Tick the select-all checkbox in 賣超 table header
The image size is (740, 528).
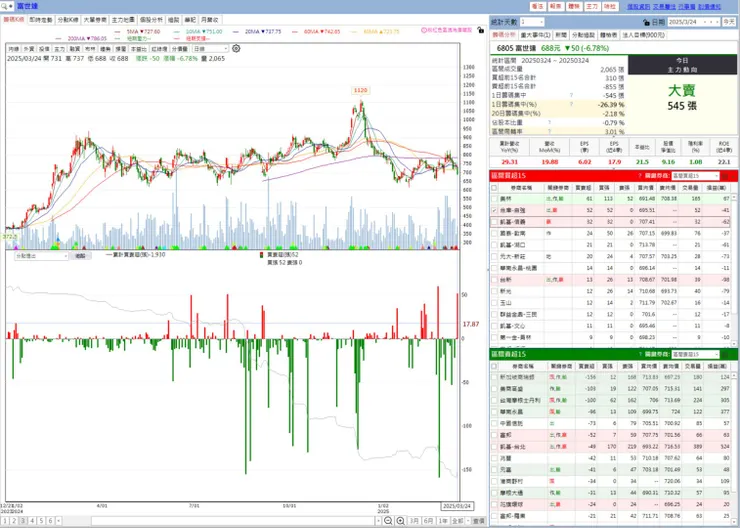pyautogui.click(x=494, y=366)
